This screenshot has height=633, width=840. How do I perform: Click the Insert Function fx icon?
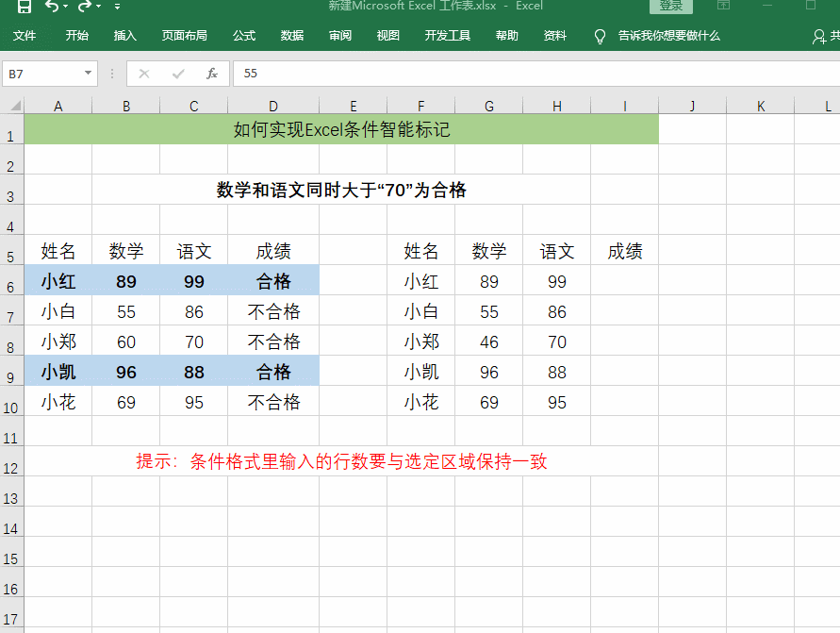pos(212,73)
